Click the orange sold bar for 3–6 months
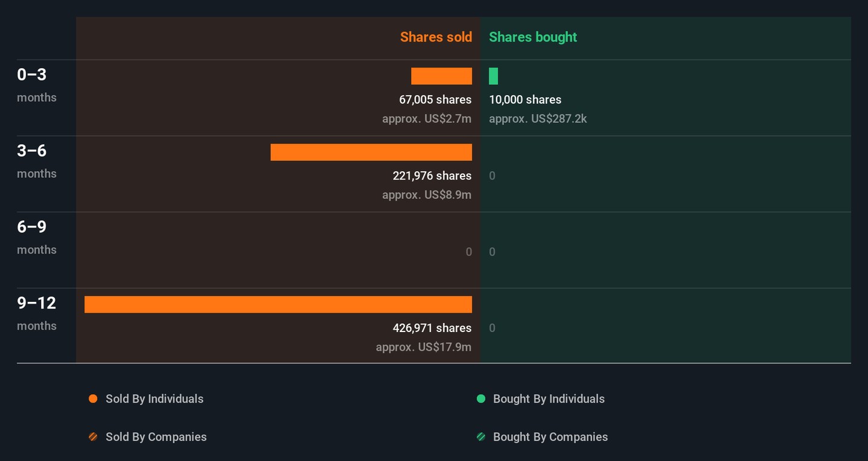 (x=371, y=152)
